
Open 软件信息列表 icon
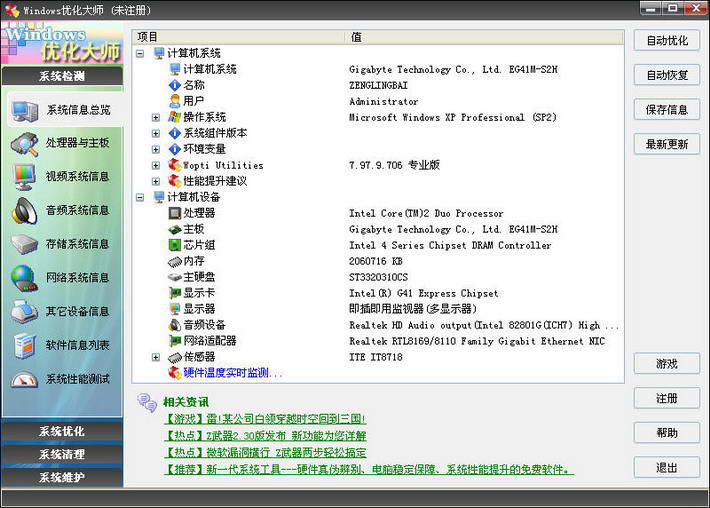point(25,346)
